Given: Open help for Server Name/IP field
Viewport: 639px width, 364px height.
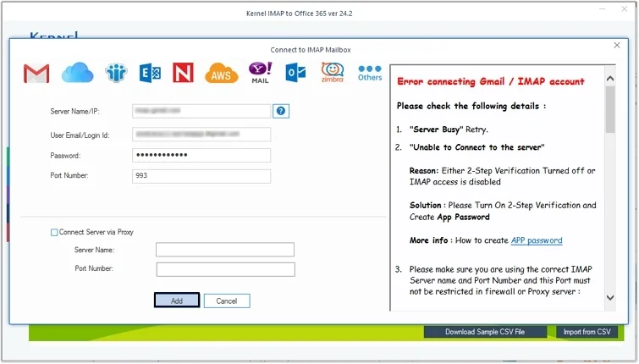Looking at the screenshot, I should [281, 111].
